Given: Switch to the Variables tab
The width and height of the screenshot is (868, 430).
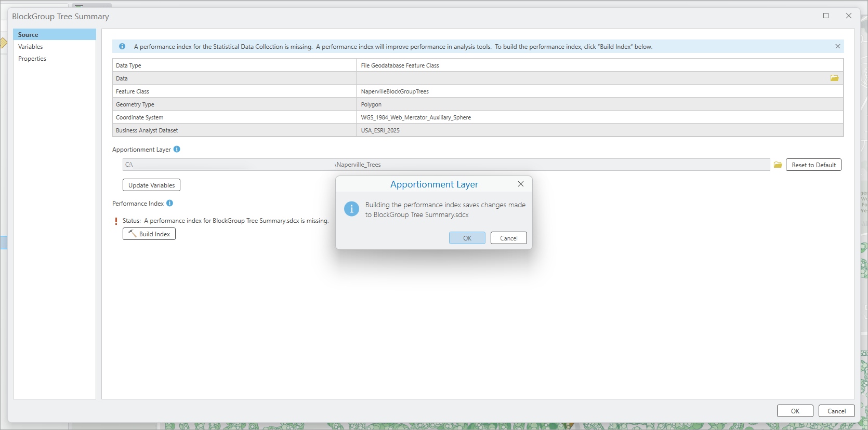Looking at the screenshot, I should point(55,46).
